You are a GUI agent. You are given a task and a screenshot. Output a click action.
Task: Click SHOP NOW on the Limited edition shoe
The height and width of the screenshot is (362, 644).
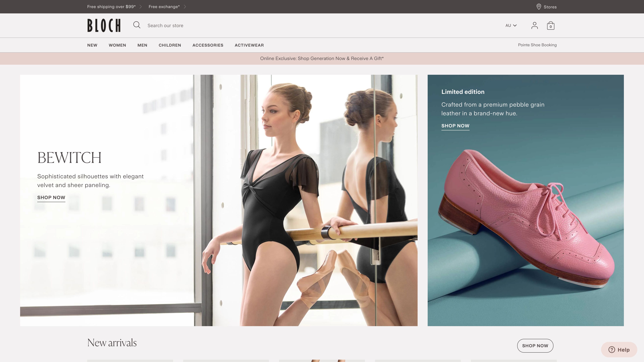point(455,126)
